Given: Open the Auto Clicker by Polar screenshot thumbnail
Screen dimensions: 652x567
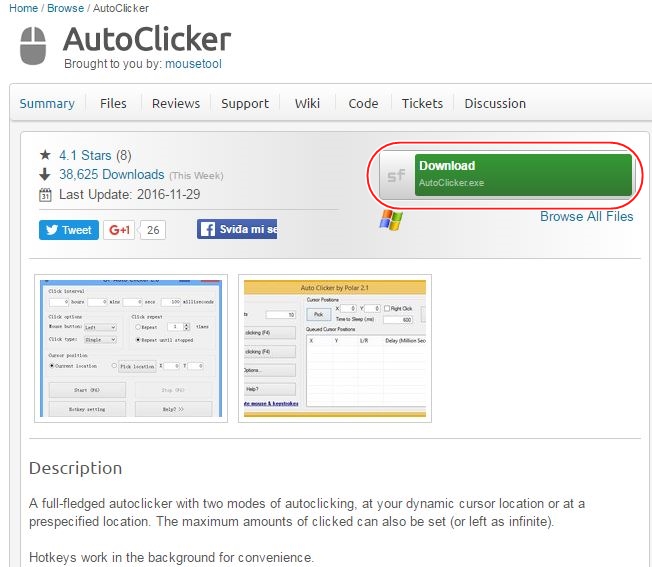Looking at the screenshot, I should tap(335, 348).
